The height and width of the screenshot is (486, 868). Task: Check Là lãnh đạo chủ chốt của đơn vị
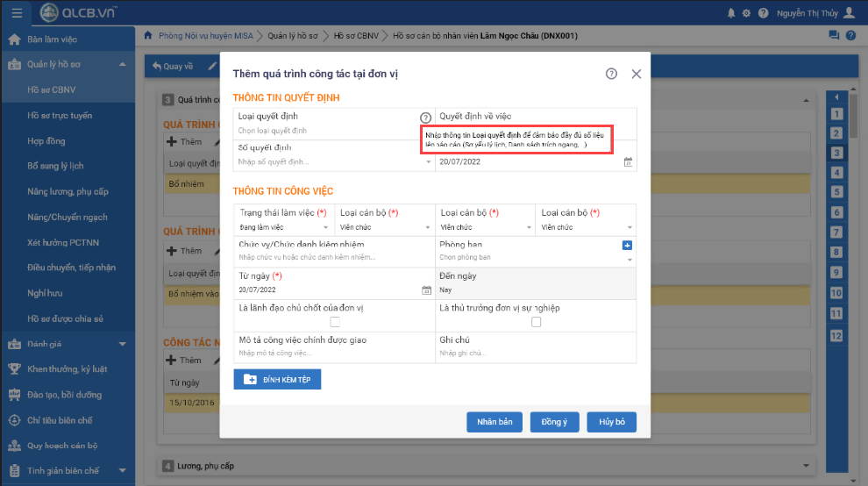334,322
